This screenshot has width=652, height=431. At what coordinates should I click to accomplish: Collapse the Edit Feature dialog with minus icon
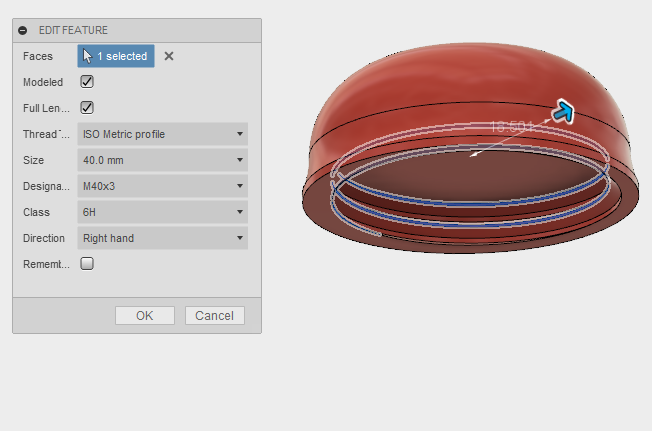click(x=23, y=30)
